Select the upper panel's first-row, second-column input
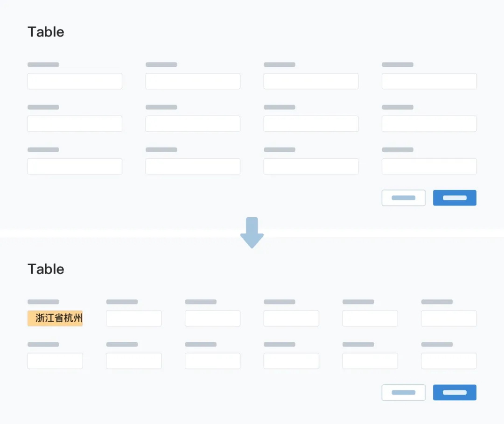504x424 pixels. (x=193, y=81)
